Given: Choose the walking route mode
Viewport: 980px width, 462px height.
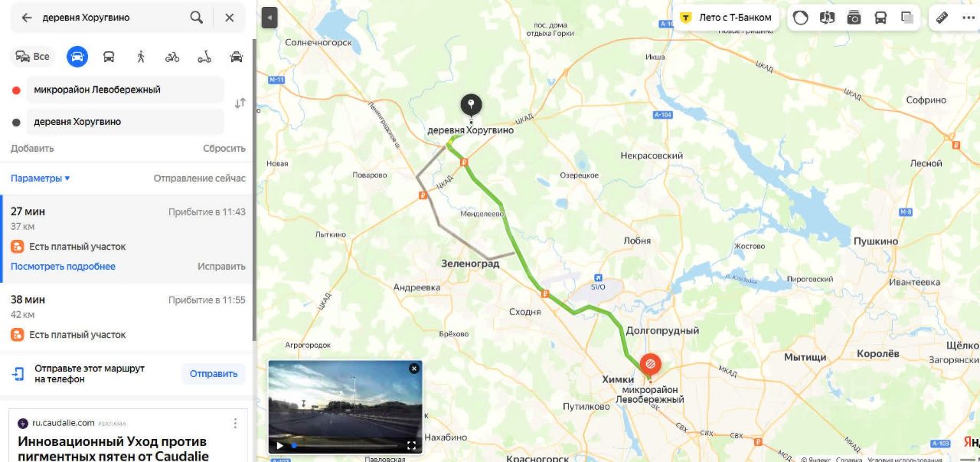Looking at the screenshot, I should [140, 56].
